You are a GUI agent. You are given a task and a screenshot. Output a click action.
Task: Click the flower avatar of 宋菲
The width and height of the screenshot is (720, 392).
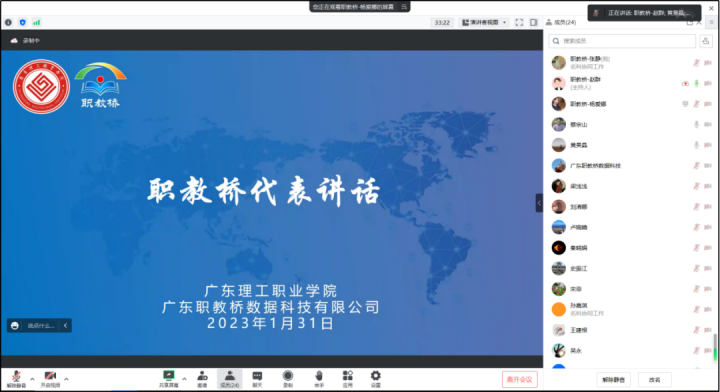coord(558,289)
